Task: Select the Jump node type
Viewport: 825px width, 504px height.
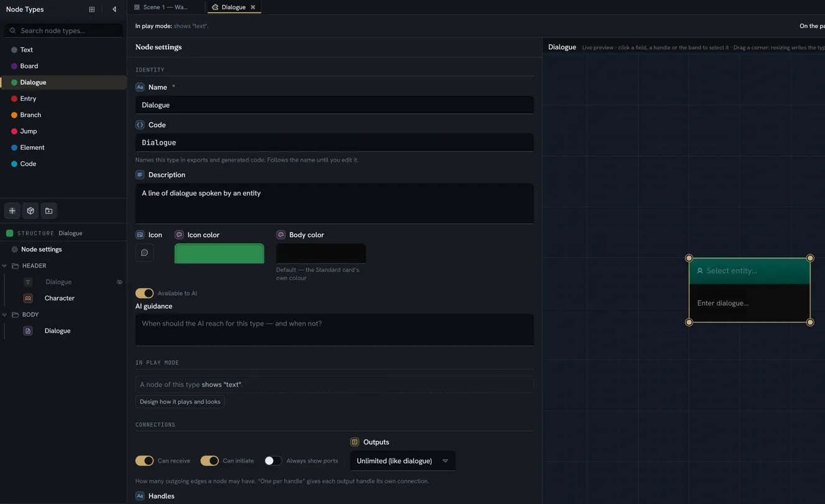Action: (63, 131)
